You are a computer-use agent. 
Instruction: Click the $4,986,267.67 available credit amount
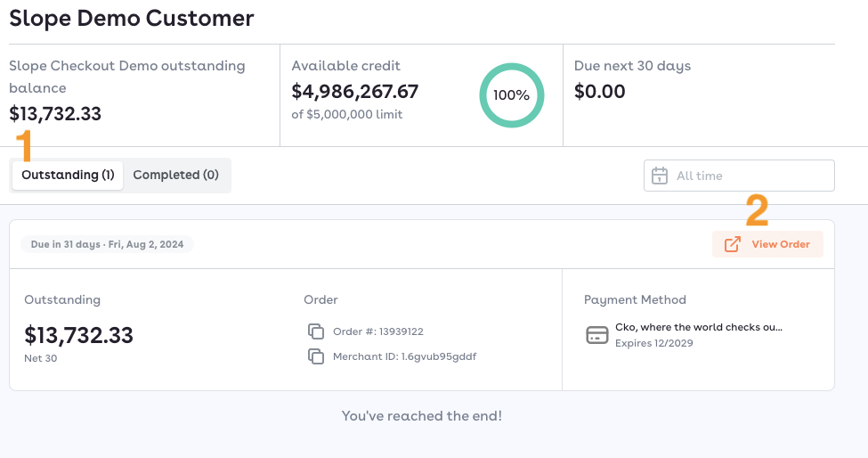click(355, 92)
